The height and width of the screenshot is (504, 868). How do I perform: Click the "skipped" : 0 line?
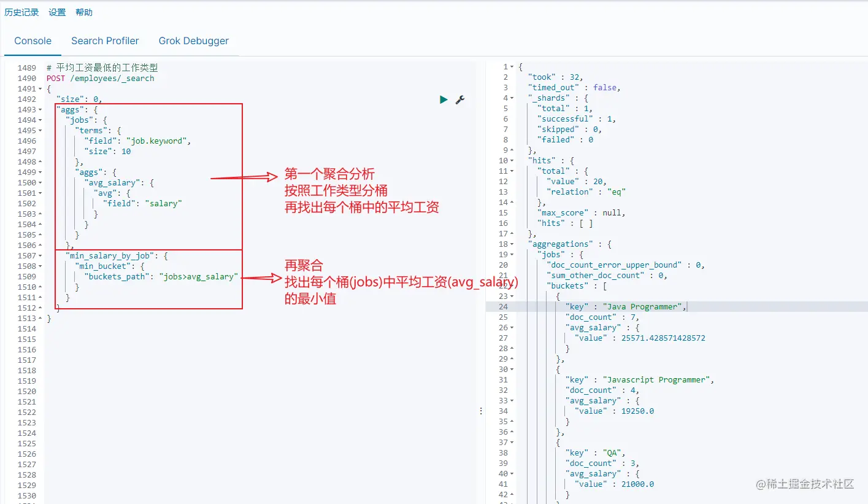(x=570, y=130)
